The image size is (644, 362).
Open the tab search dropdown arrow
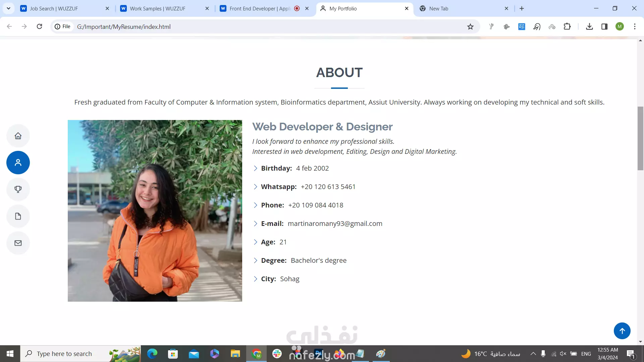point(8,8)
